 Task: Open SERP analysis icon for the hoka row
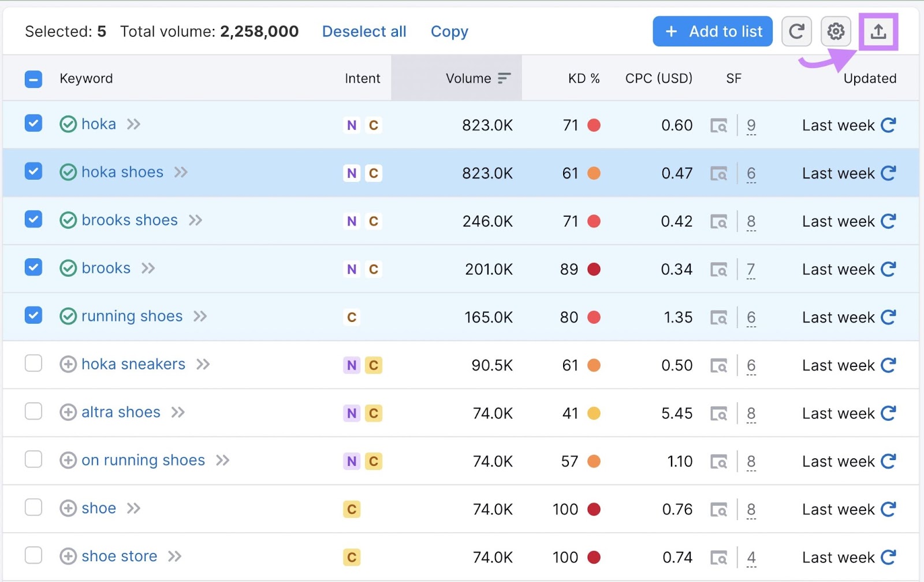(719, 125)
